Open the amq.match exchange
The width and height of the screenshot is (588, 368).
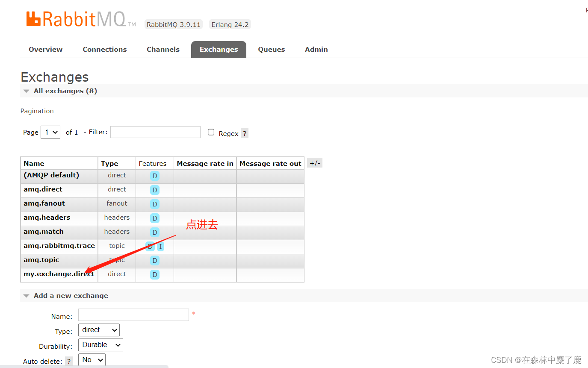[44, 231]
